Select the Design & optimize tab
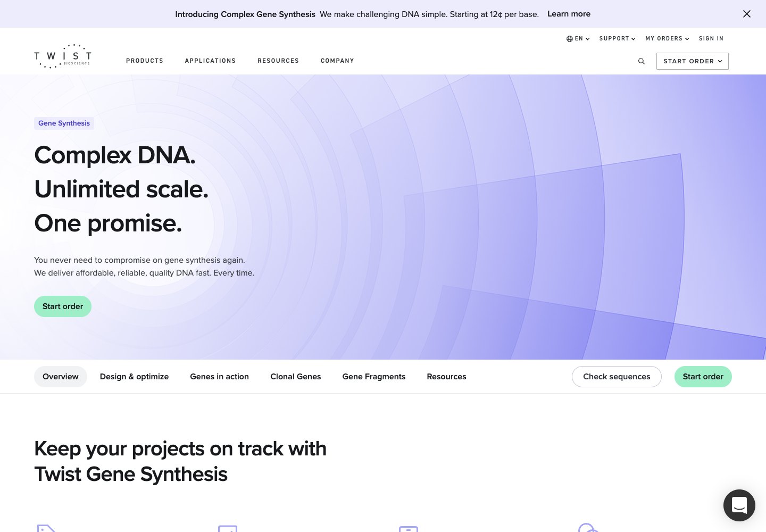Viewport: 766px width, 532px height. pyautogui.click(x=134, y=377)
